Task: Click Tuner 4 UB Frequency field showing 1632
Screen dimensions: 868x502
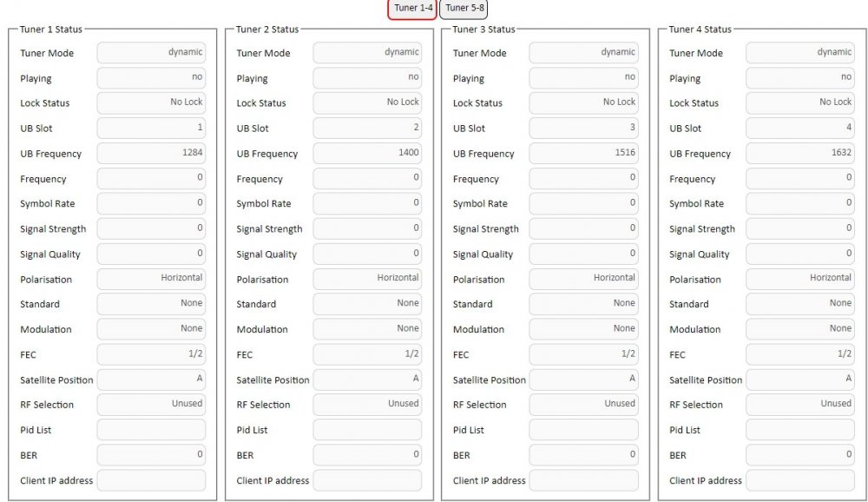Action: (x=800, y=154)
